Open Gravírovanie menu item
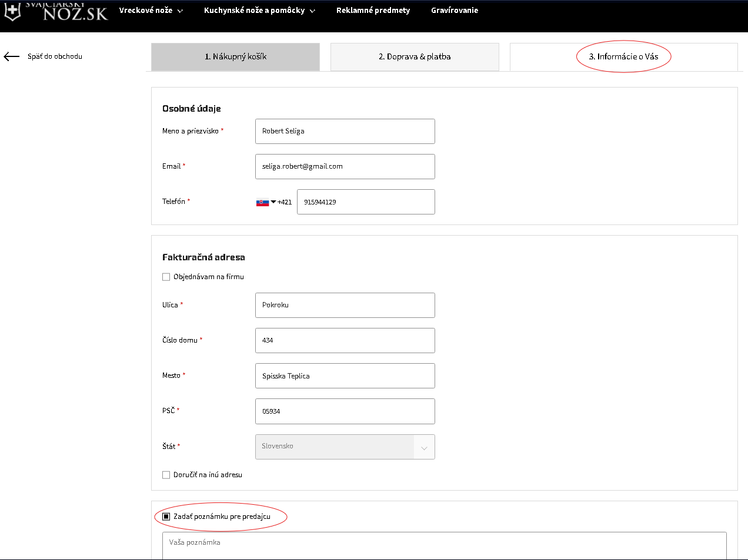 (455, 11)
